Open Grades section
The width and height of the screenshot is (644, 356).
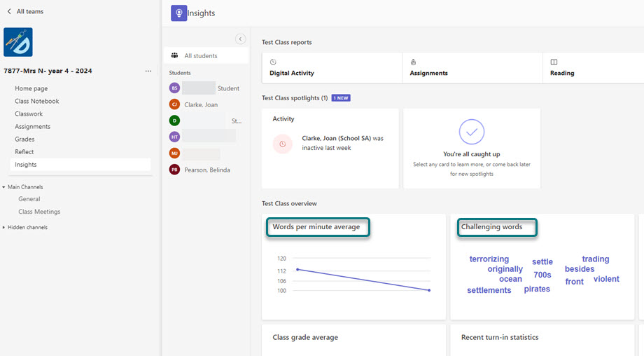click(x=24, y=139)
